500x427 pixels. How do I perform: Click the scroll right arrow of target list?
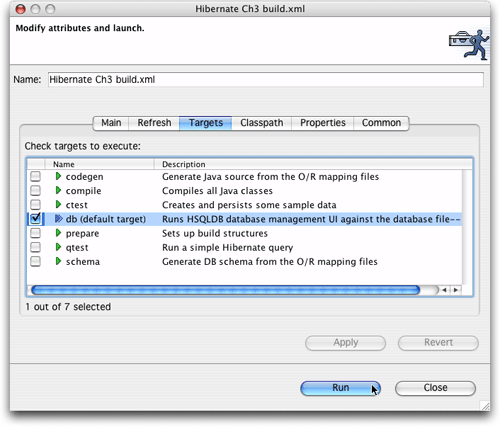click(456, 290)
